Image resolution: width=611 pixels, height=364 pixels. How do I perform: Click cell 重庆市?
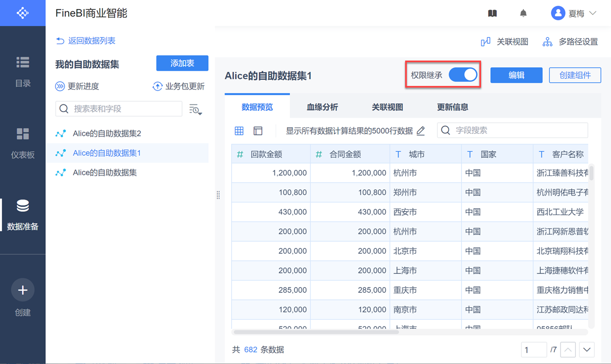(426, 290)
